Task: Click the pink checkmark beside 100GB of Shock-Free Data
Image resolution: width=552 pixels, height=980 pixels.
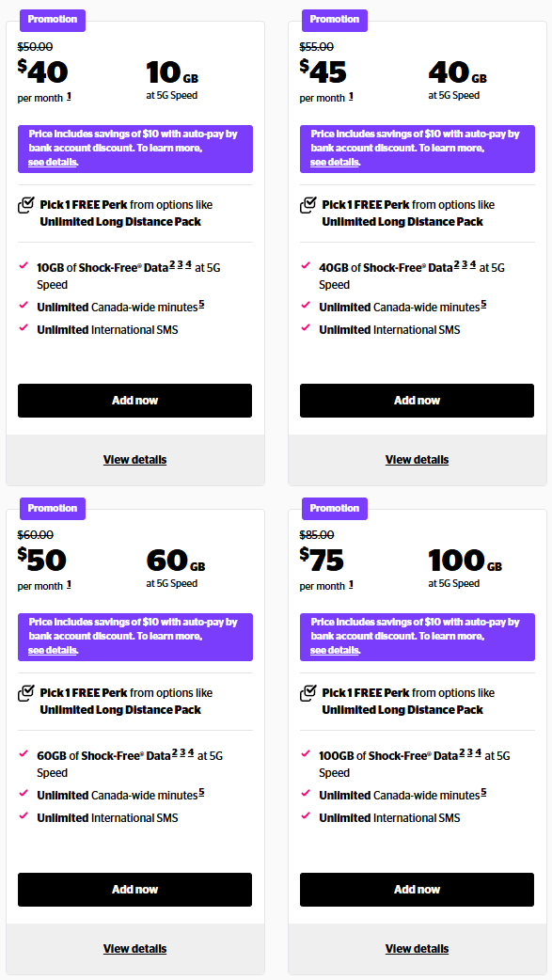Action: point(306,755)
